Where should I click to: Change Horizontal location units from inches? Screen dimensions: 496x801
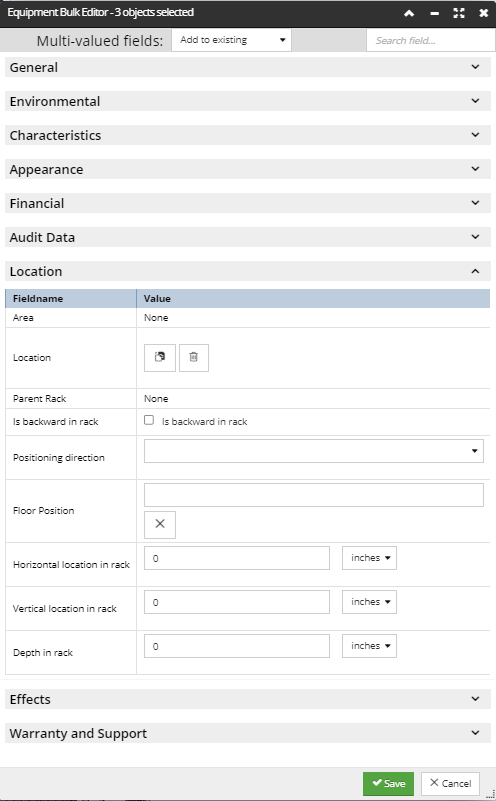[369, 558]
